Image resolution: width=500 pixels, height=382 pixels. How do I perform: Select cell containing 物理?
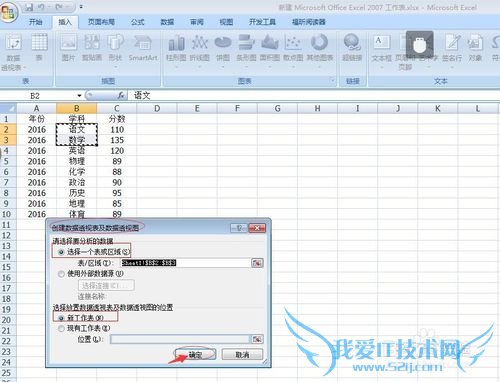(x=77, y=161)
